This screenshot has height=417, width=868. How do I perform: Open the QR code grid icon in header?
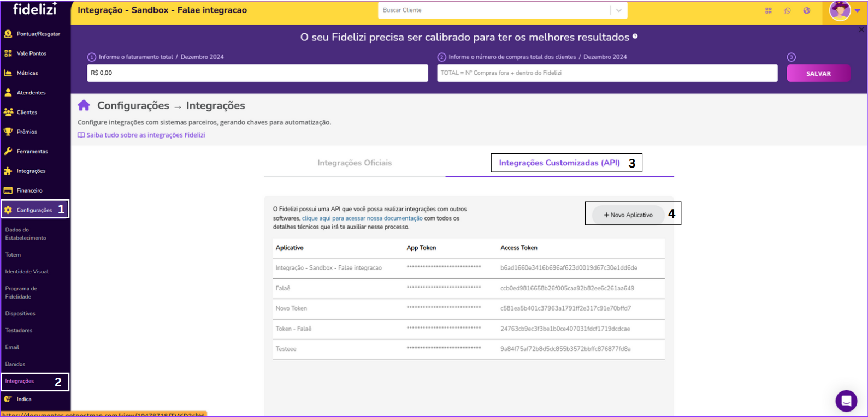coord(768,10)
